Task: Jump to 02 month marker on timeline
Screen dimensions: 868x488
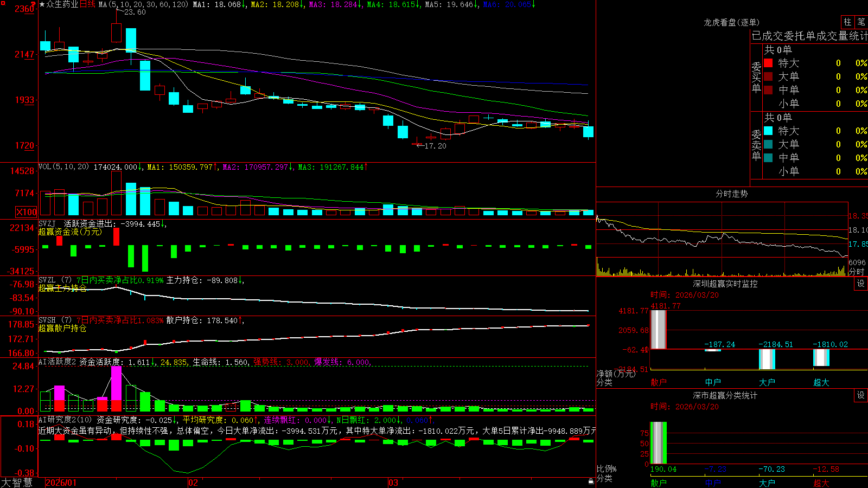Action: (x=193, y=483)
